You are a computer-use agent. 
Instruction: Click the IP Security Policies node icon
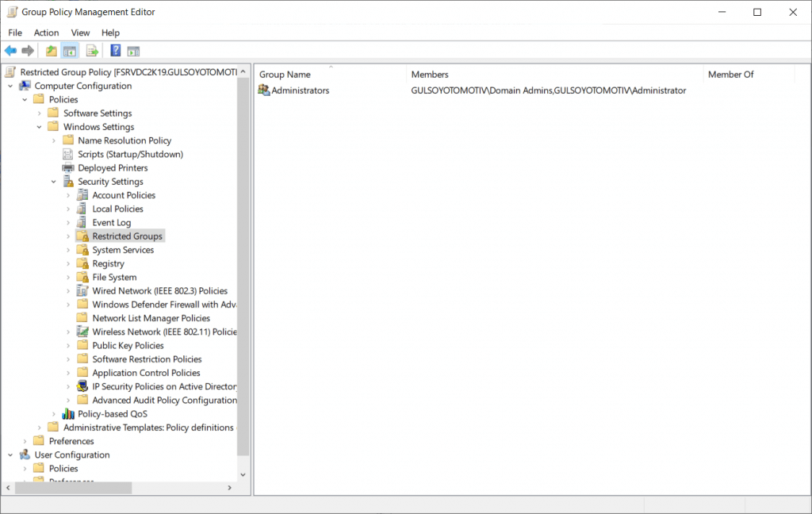tap(82, 386)
